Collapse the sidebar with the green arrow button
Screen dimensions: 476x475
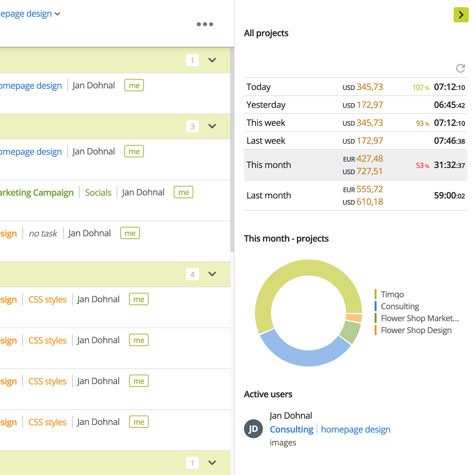461,15
